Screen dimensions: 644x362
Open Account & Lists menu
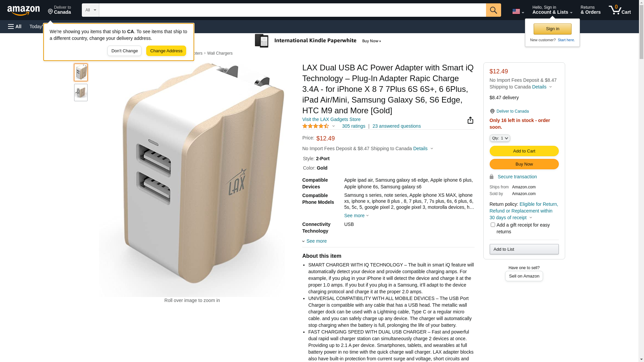(552, 10)
